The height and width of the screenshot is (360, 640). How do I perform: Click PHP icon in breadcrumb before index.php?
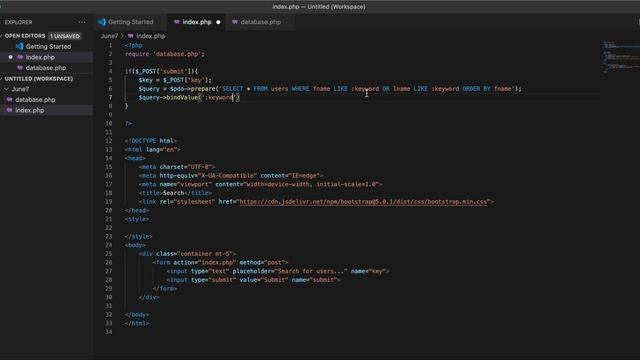point(131,36)
